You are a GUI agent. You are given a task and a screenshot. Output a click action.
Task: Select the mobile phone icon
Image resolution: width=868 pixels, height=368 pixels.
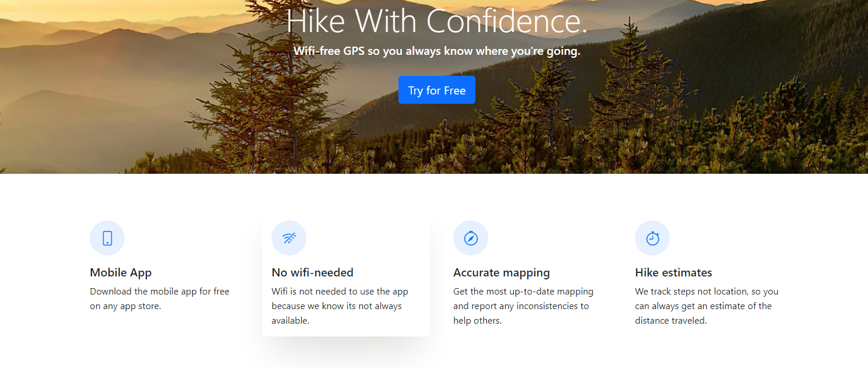[107, 238]
